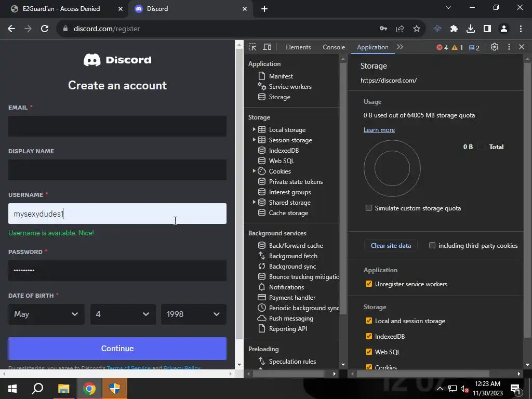Open the DevTools more options menu
532x399 pixels.
point(509,47)
